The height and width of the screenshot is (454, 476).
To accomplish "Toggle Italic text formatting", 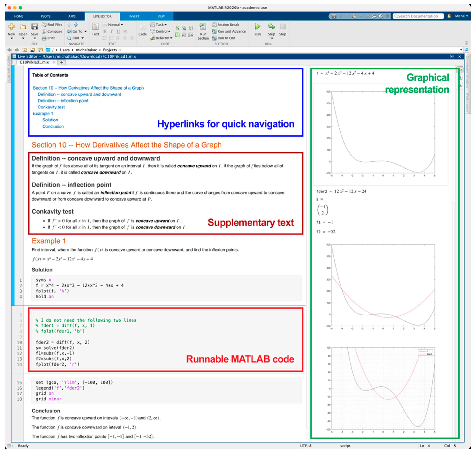I will 111,32.
